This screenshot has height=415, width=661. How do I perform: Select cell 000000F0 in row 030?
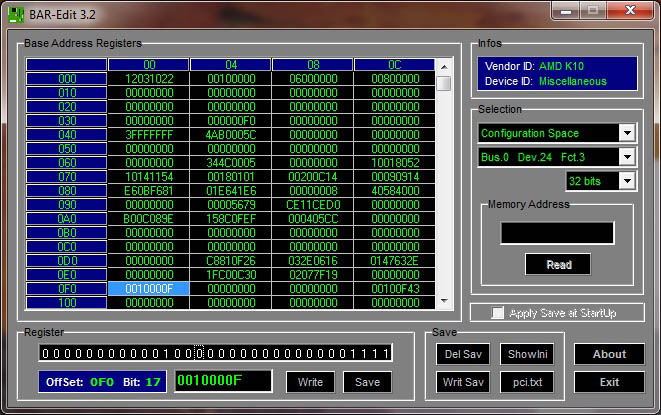[x=231, y=121]
